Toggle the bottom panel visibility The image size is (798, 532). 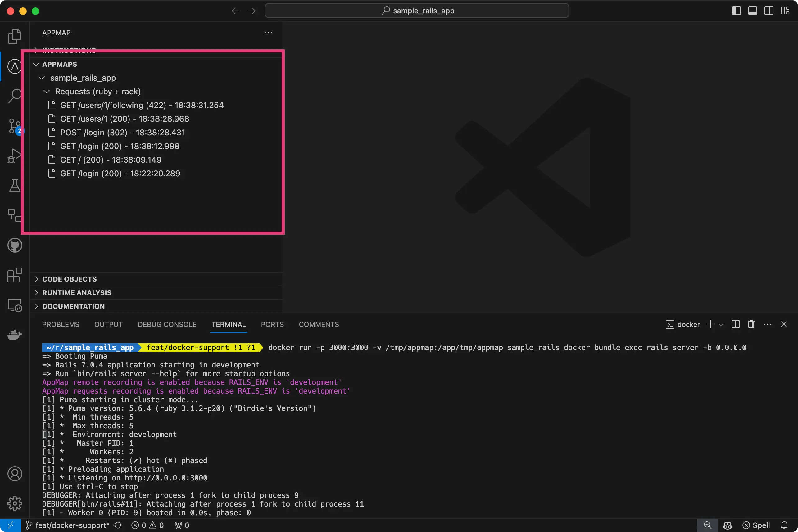click(x=753, y=11)
